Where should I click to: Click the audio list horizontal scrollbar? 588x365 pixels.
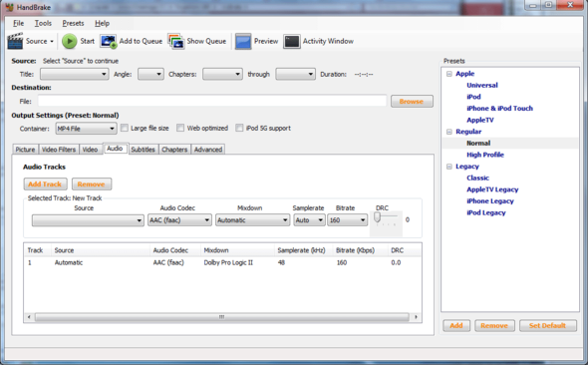(x=222, y=317)
